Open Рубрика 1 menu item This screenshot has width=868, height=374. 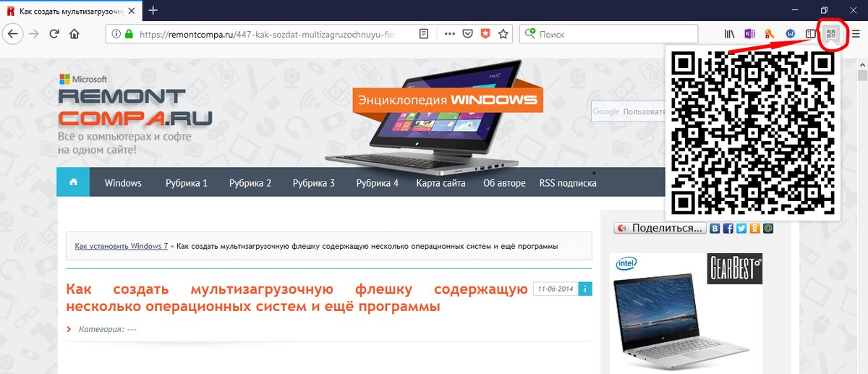pyautogui.click(x=187, y=183)
